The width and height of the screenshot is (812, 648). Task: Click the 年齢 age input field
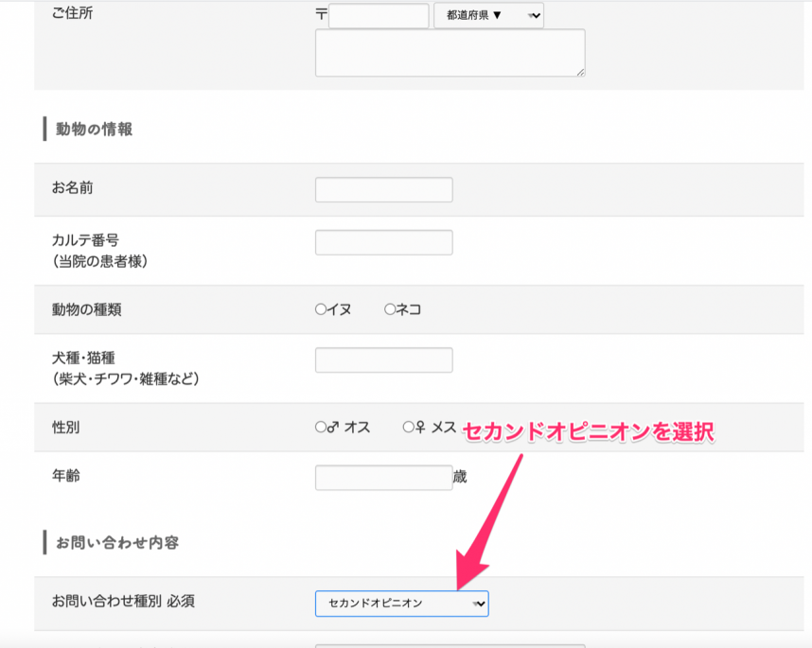point(383,478)
